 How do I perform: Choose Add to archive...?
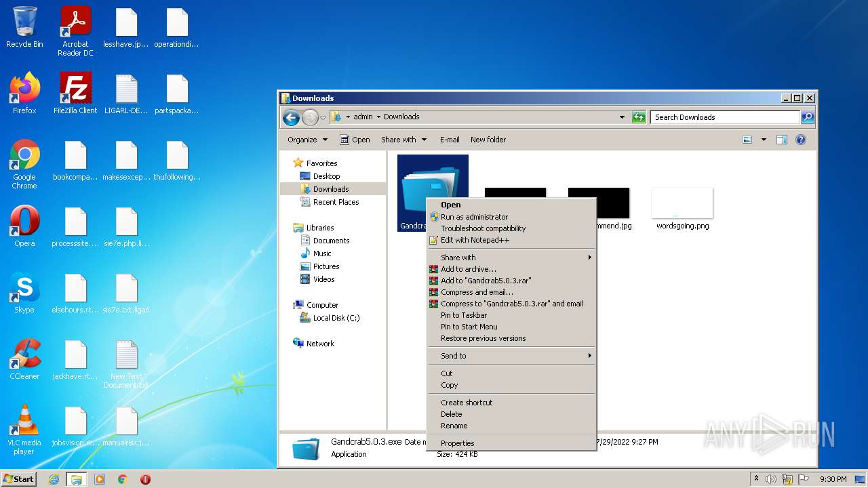click(511, 269)
